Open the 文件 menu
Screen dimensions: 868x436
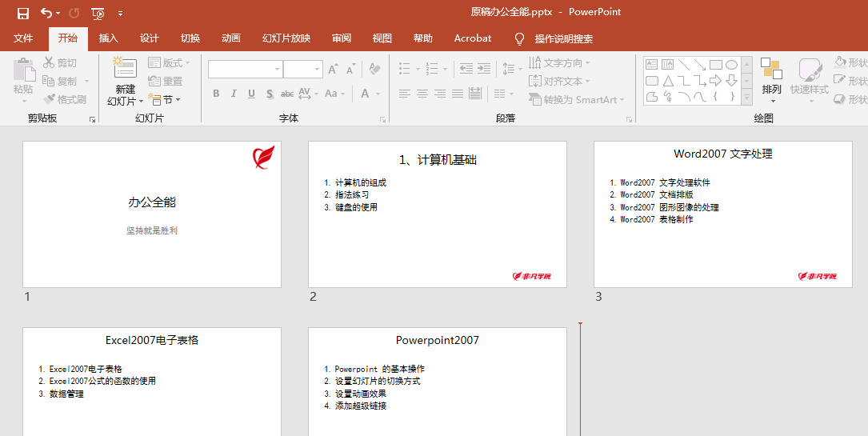[23, 38]
